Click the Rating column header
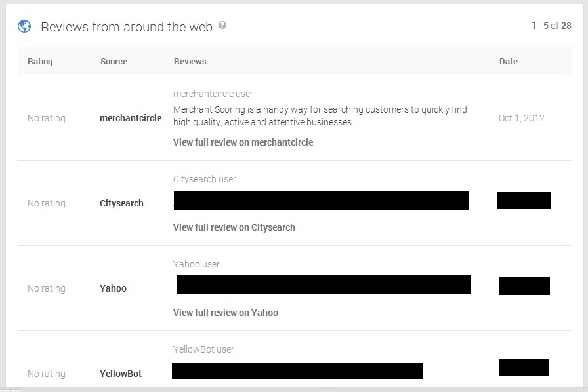 tap(40, 62)
